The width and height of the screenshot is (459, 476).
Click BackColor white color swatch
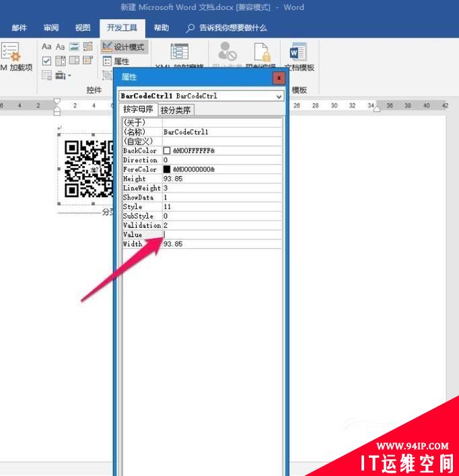[x=167, y=151]
